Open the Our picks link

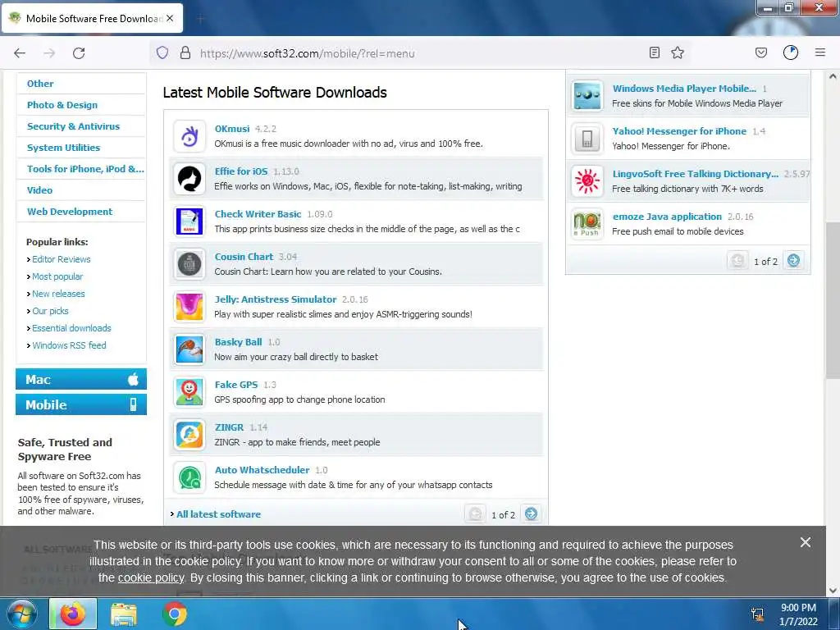tap(50, 311)
